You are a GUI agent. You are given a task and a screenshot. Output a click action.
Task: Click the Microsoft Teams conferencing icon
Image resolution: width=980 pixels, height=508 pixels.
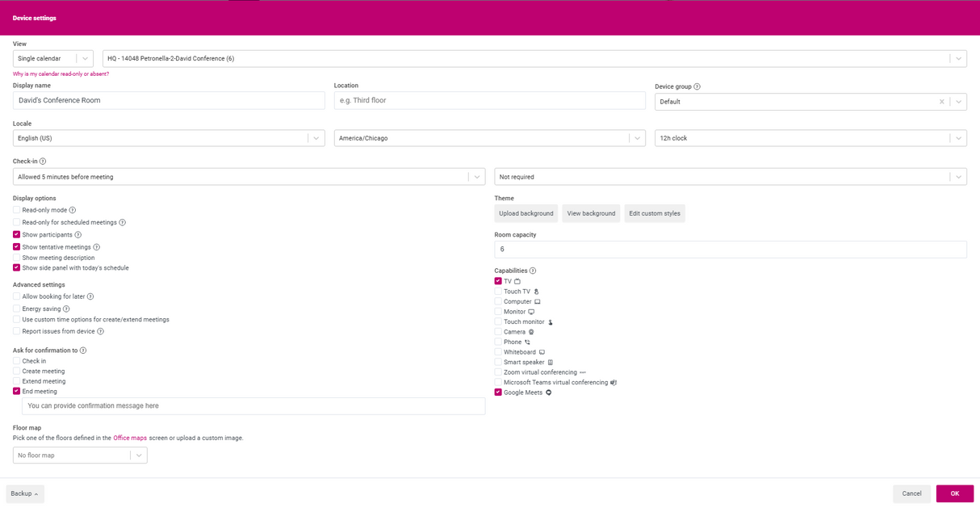[614, 382]
